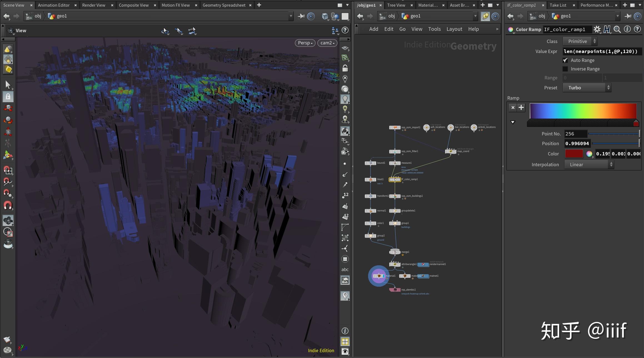
Task: Click the red ramp point color swatch
Action: pyautogui.click(x=574, y=154)
